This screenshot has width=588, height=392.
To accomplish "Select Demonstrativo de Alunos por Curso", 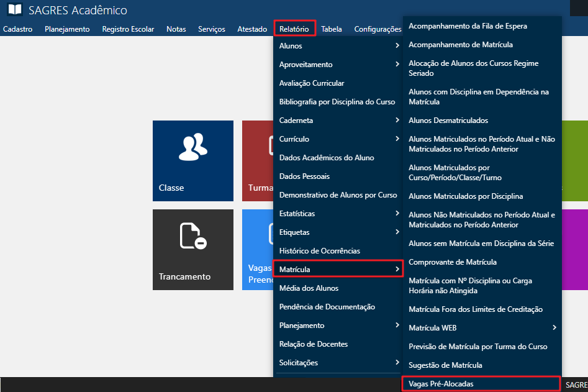I will (338, 194).
